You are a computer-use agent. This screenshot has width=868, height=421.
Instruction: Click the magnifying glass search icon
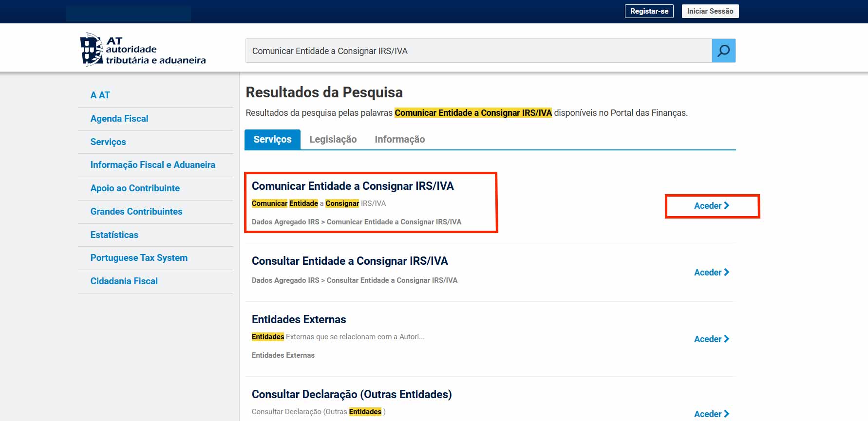pos(723,51)
